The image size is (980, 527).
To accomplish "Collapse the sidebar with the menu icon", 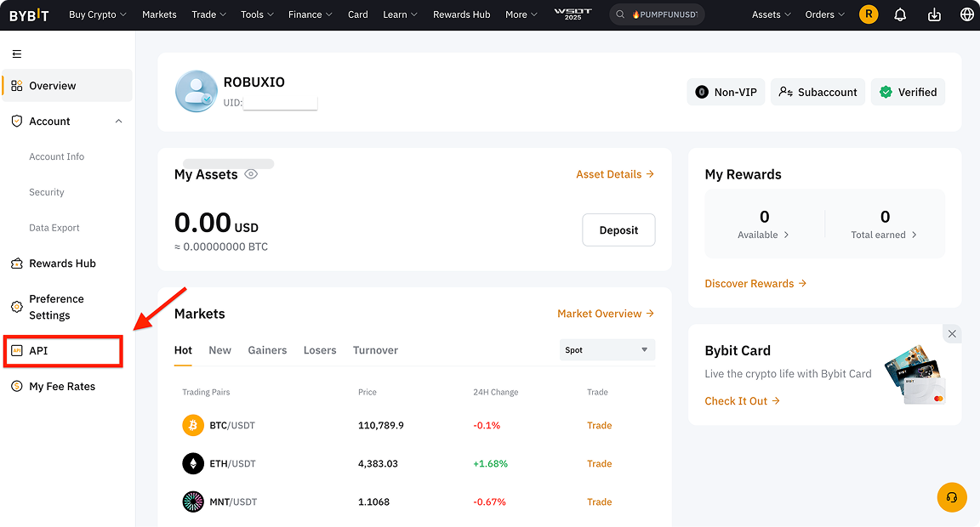I will [x=17, y=54].
